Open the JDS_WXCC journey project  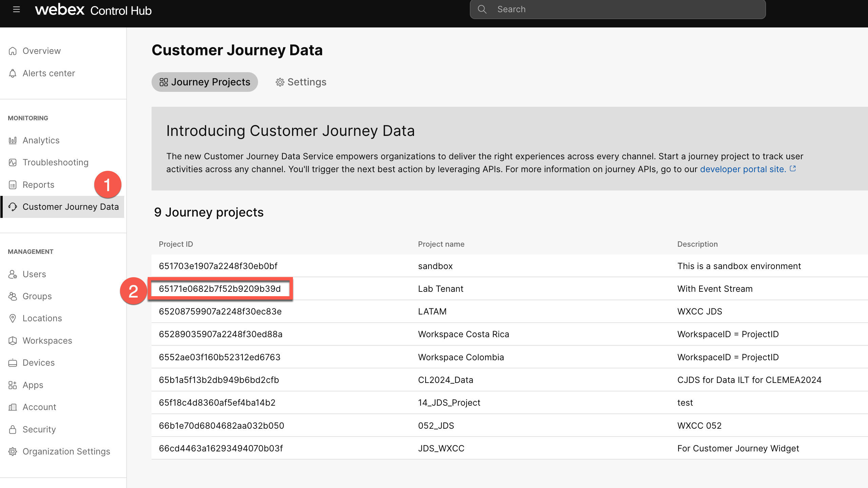pyautogui.click(x=441, y=448)
